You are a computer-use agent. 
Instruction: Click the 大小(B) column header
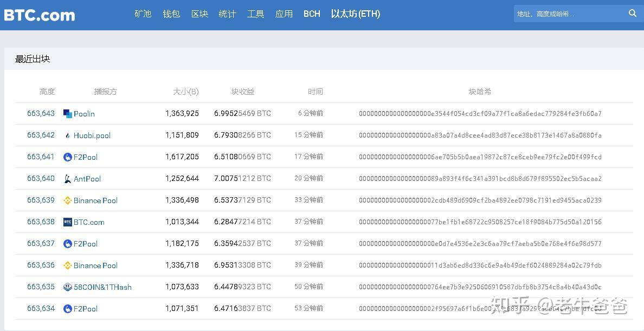point(185,92)
